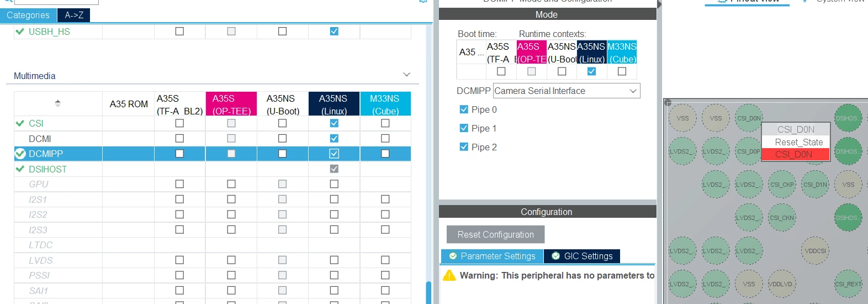868x304 pixels.
Task: Check A35S (TF-A) box in Mode runtime contexts
Action: point(501,71)
